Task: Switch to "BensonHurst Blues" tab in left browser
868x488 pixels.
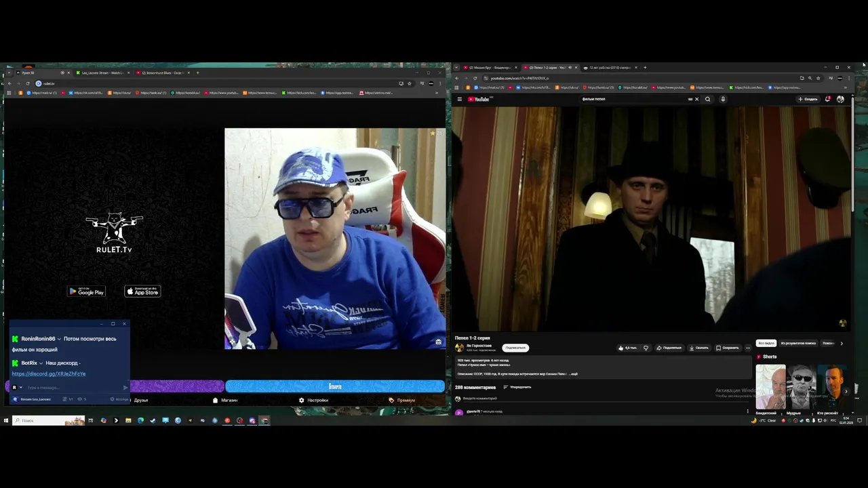Action: 161,73
